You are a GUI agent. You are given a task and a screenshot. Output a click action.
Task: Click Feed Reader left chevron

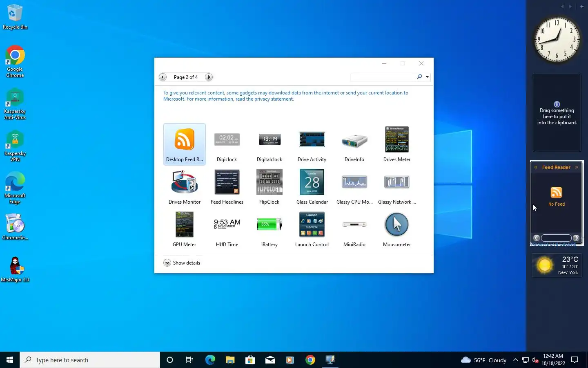[536, 167]
